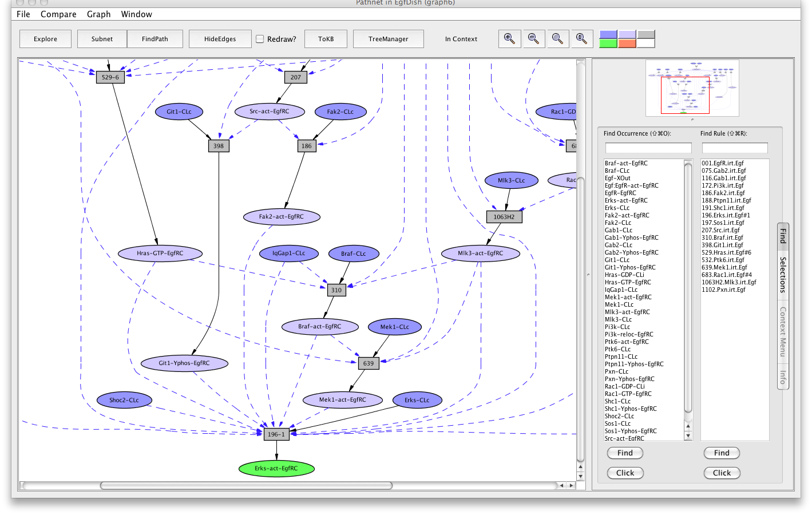Select the Mlk3-CLc graph node
Screen dimensions: 812x515
point(512,181)
